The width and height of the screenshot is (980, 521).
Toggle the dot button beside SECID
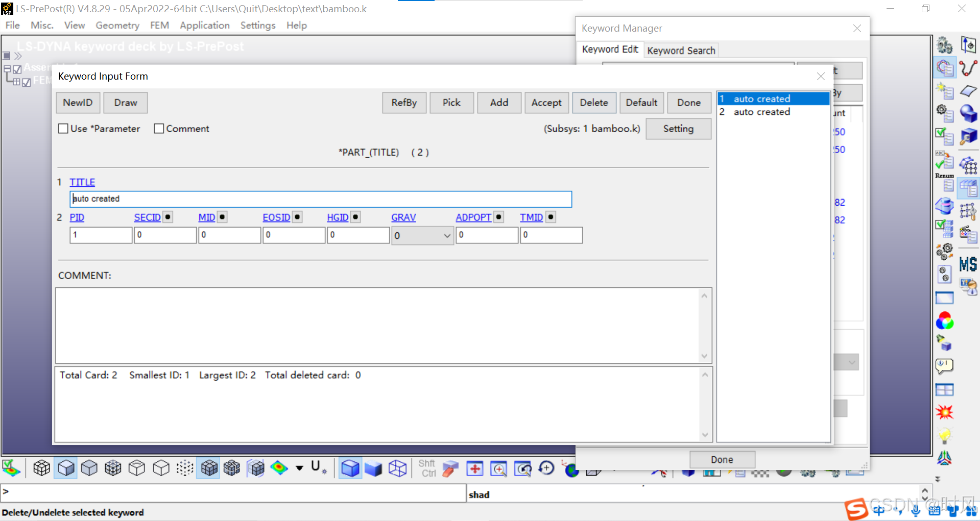168,217
